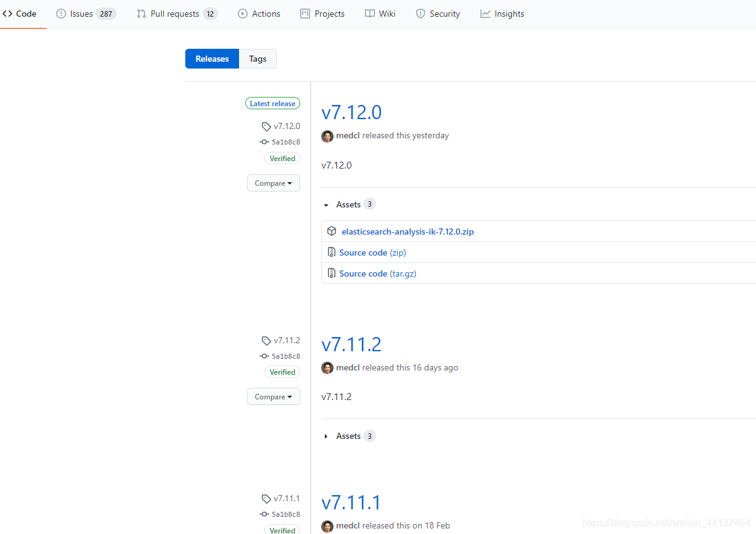Open the v7.12.0 release title
The width and height of the screenshot is (756, 534).
[351, 112]
